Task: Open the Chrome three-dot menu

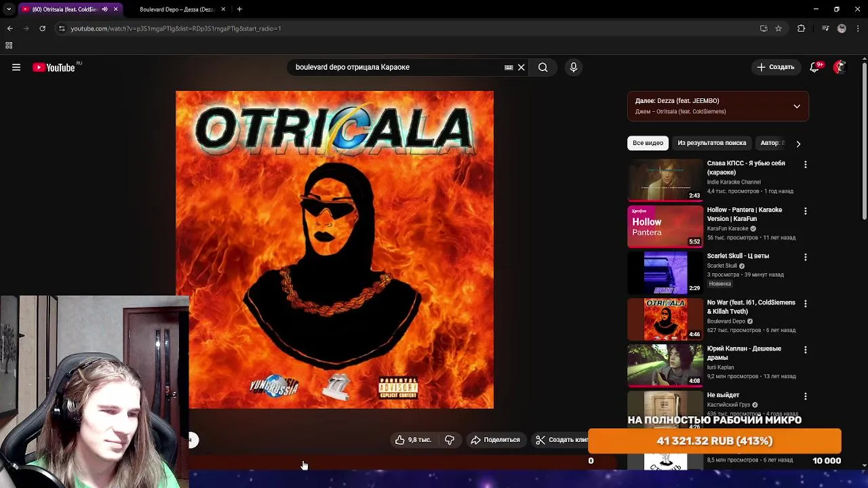Action: pyautogui.click(x=859, y=28)
